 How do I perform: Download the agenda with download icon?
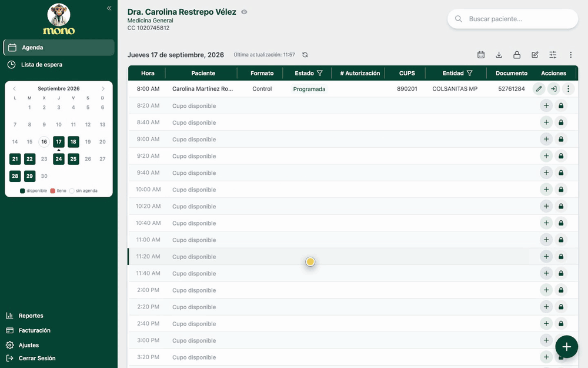499,55
